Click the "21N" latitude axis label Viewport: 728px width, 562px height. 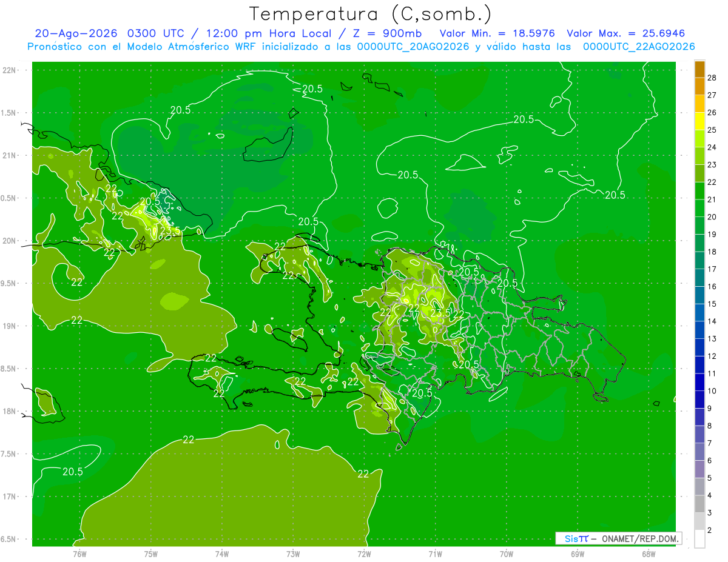(x=9, y=155)
